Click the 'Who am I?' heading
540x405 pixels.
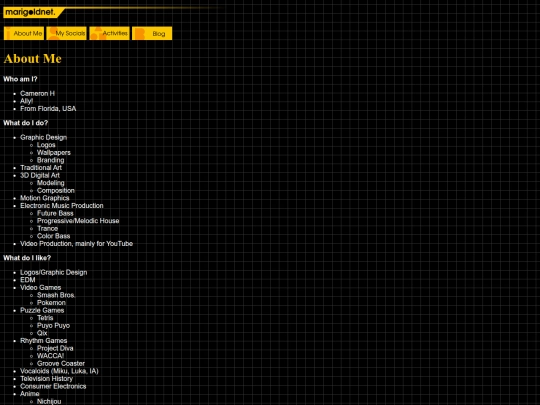pyautogui.click(x=20, y=79)
